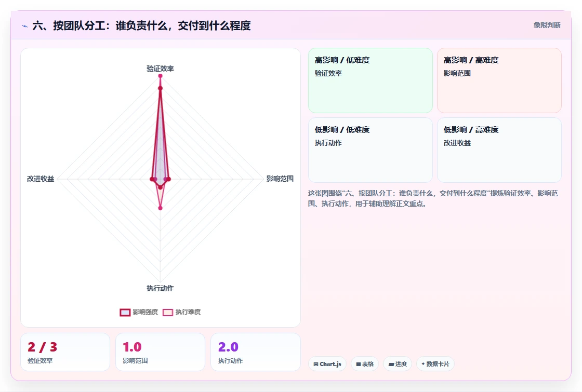Image resolution: width=582 pixels, height=392 pixels.
Task: Toggle the 影响强度 legend entry
Action: click(x=139, y=312)
